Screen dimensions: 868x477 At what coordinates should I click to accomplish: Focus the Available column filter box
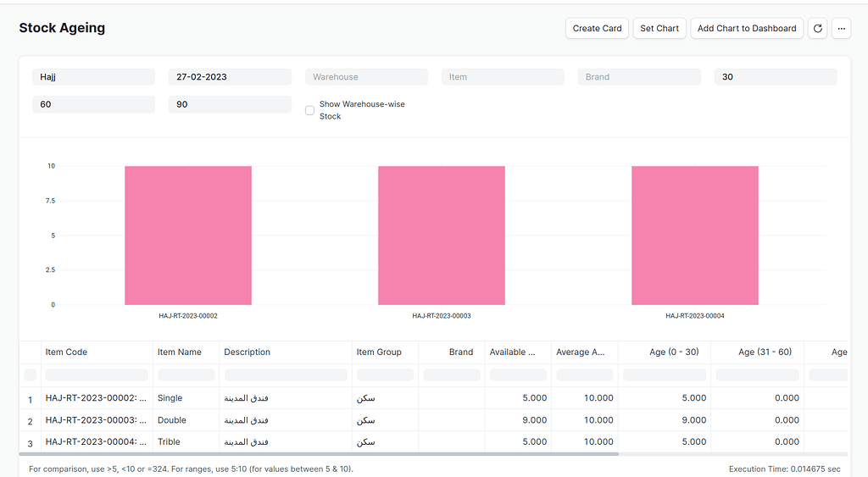click(x=518, y=374)
